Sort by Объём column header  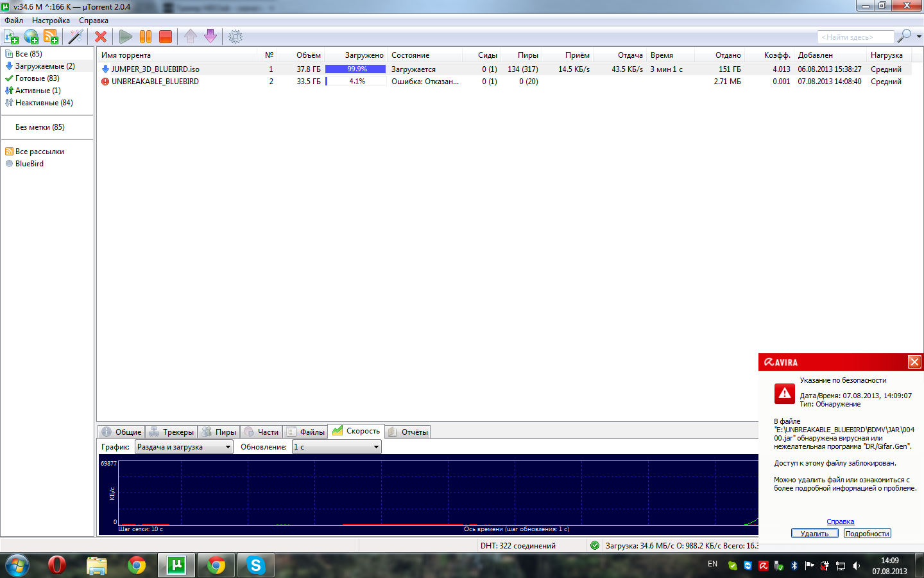click(302, 55)
